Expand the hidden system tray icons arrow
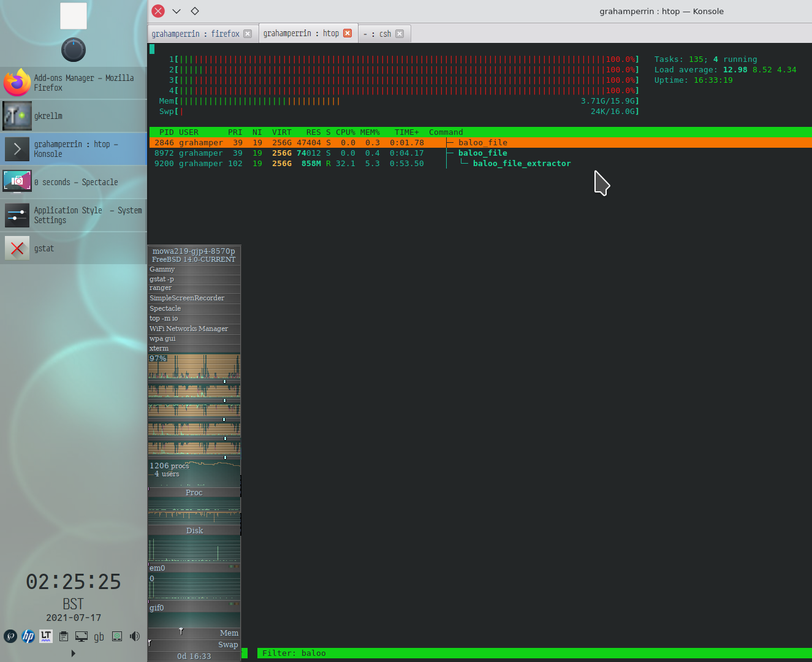 tap(74, 653)
